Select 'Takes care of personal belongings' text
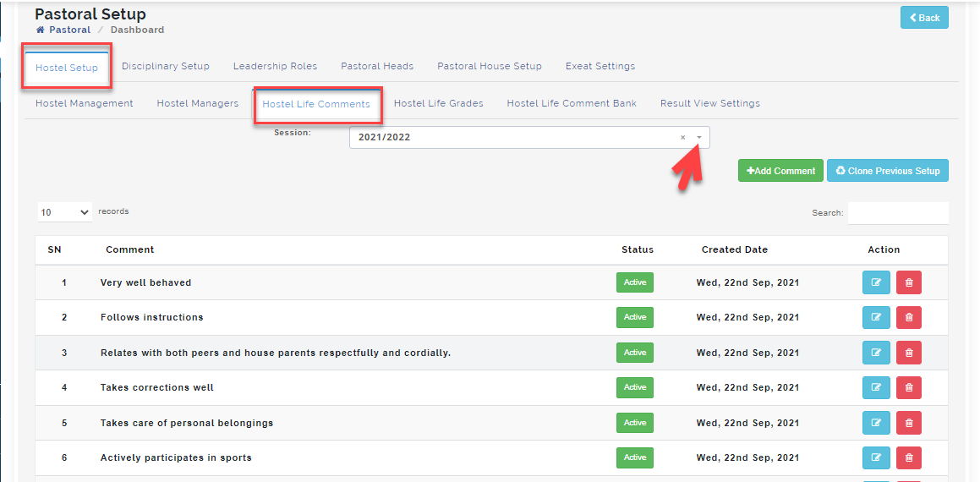 [x=187, y=424]
